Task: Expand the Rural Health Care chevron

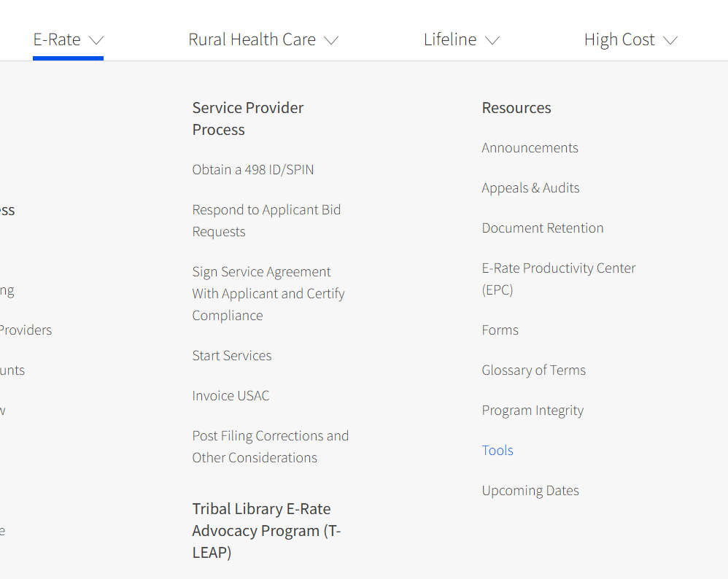Action: click(x=331, y=40)
